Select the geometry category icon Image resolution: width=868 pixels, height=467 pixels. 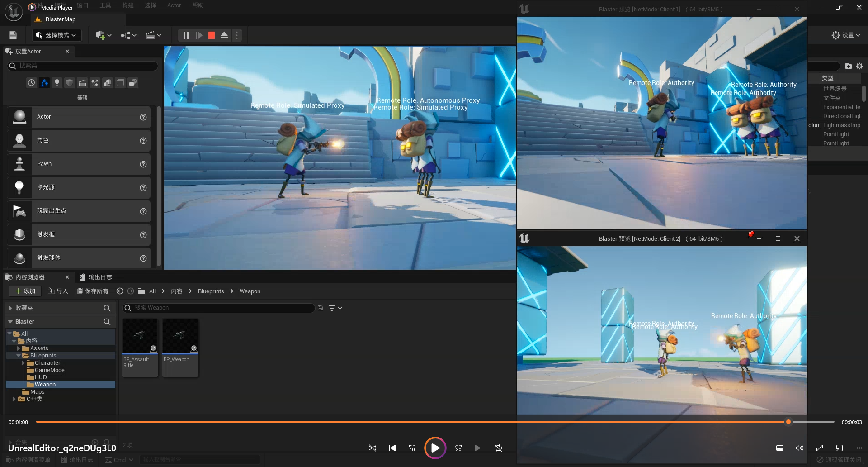pos(108,83)
